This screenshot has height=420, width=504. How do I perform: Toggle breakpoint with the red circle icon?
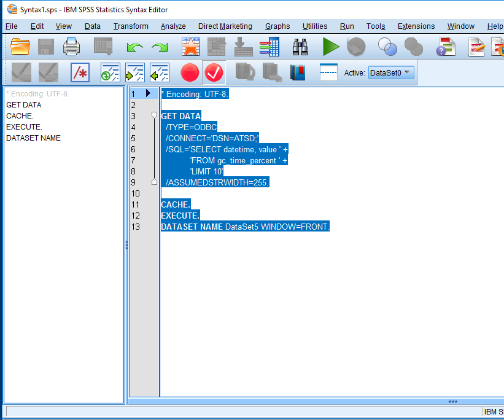(x=190, y=72)
